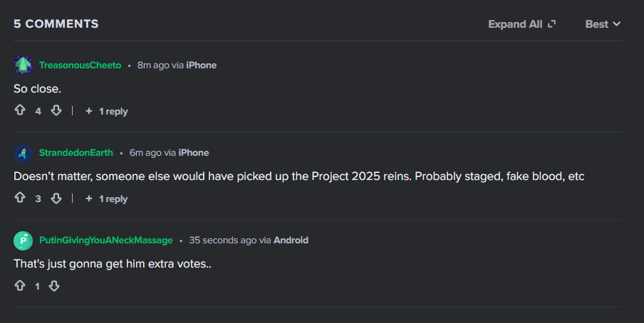The height and width of the screenshot is (323, 644).
Task: Expand the 1 reply under "So close."
Action: 107,111
